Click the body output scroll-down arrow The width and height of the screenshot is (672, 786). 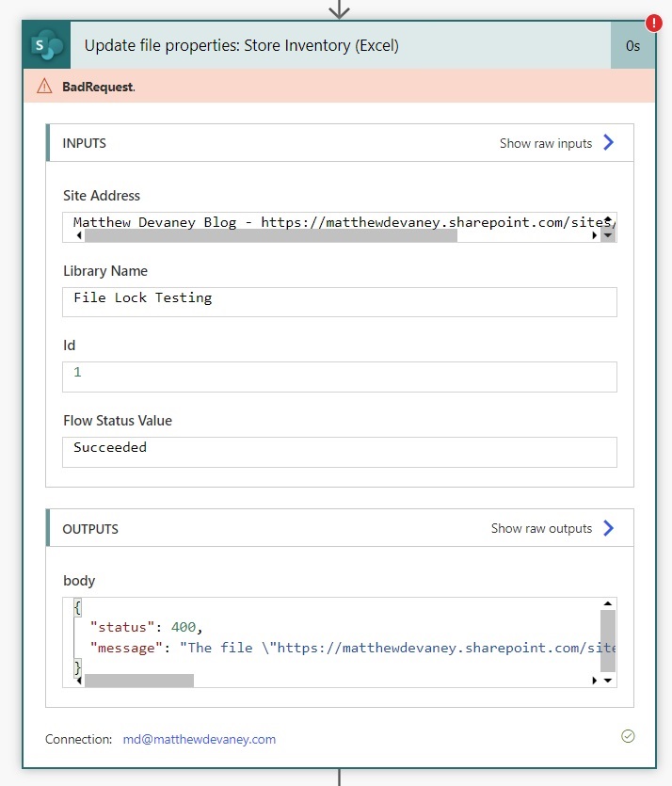[608, 681]
